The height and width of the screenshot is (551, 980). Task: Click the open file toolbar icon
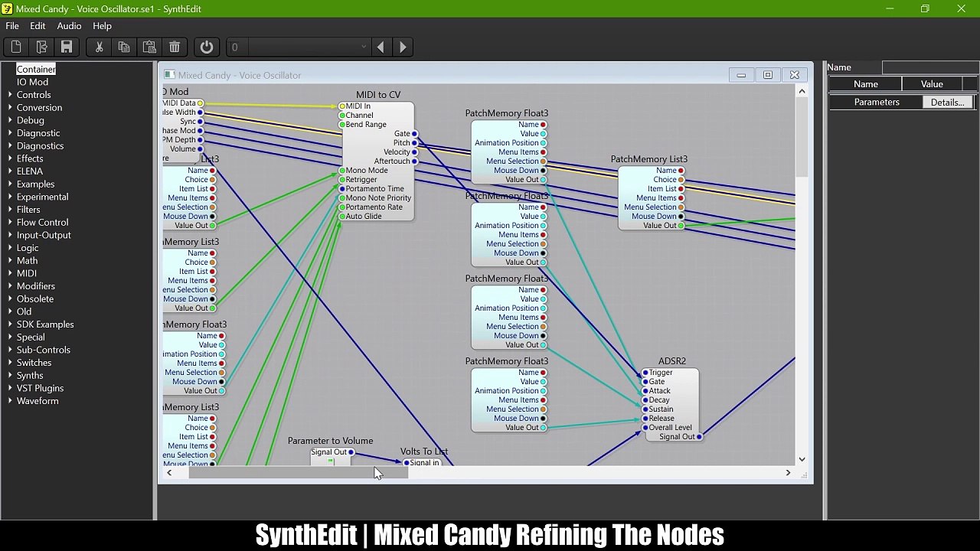pos(42,47)
